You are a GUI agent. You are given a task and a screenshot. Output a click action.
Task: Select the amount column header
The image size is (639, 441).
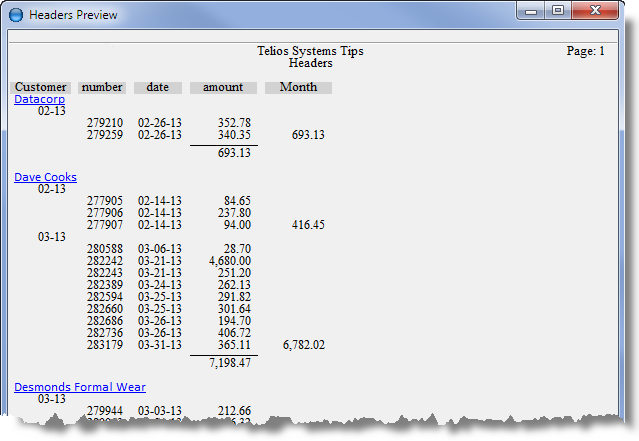[x=223, y=87]
